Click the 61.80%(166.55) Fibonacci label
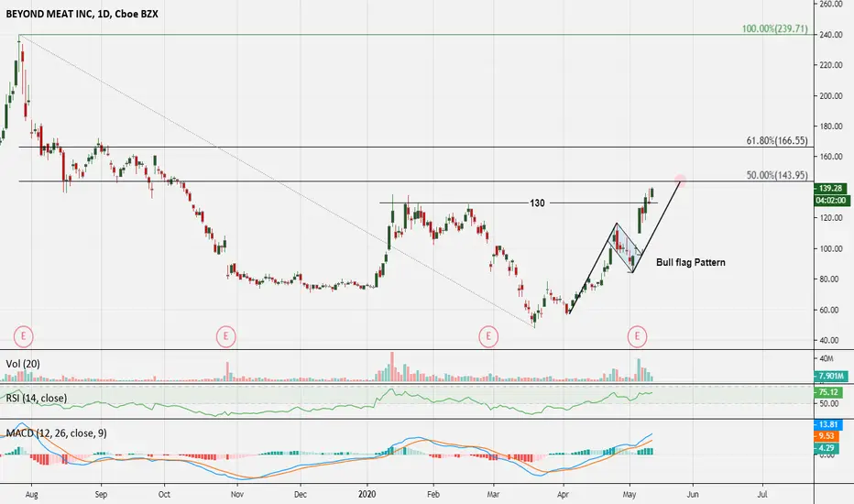The height and width of the screenshot is (504, 854). click(x=777, y=141)
